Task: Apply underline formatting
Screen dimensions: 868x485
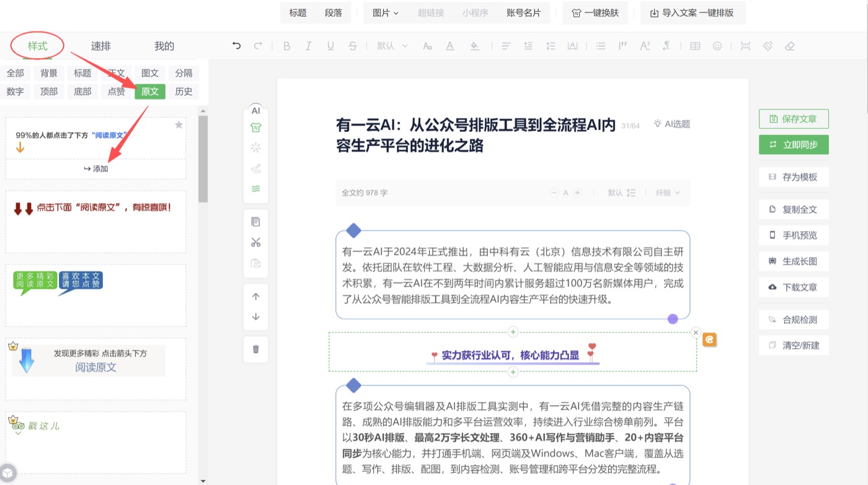Action: pos(330,46)
